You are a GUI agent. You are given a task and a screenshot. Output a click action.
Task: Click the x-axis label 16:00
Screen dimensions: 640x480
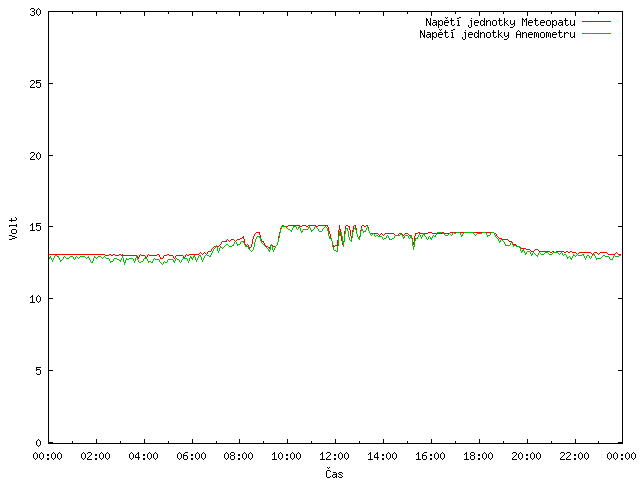pyautogui.click(x=430, y=456)
